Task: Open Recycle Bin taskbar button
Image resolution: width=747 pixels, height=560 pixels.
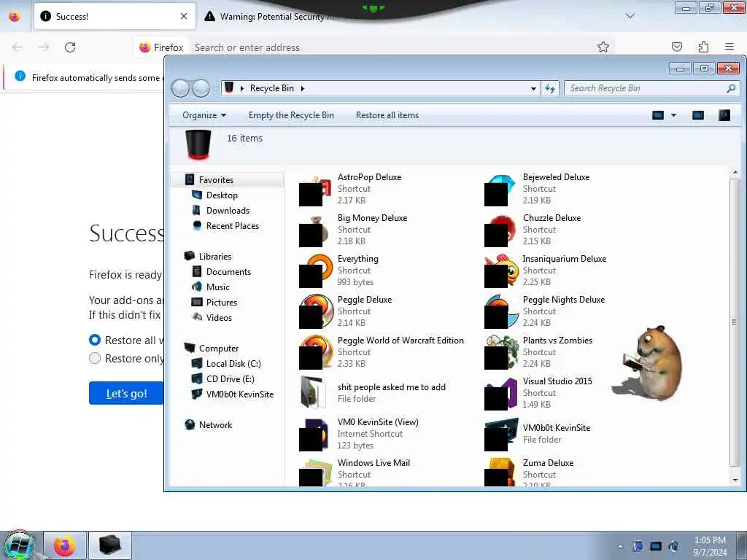Action: tap(110, 545)
